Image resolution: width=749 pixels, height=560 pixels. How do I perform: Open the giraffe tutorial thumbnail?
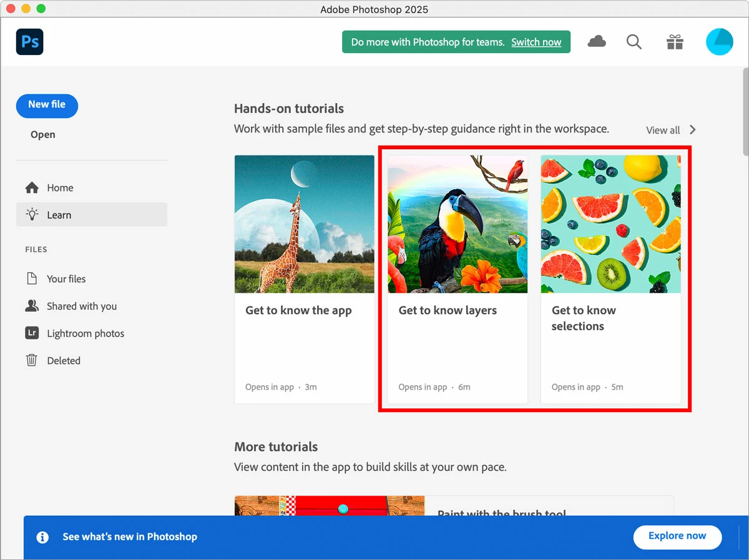tap(305, 224)
